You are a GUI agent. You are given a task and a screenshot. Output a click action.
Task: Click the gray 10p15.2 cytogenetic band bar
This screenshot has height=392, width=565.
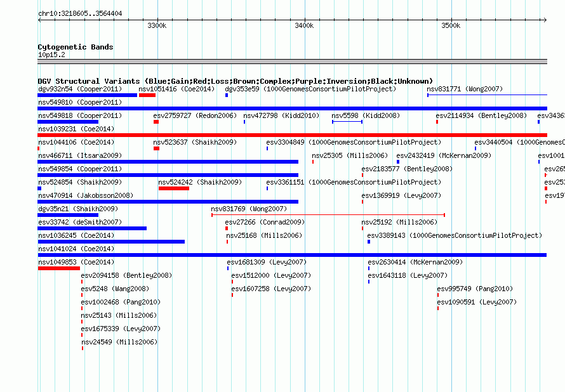[x=292, y=62]
